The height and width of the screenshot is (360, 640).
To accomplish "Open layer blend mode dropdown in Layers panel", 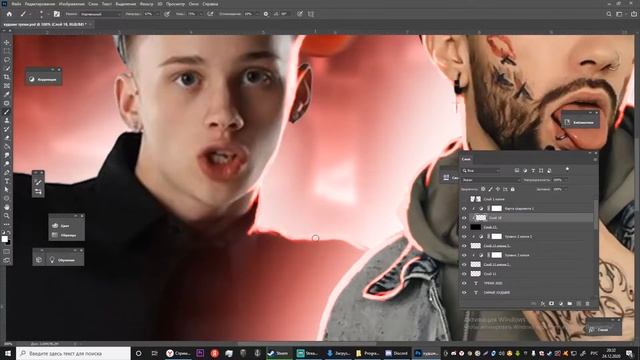I will [491, 180].
